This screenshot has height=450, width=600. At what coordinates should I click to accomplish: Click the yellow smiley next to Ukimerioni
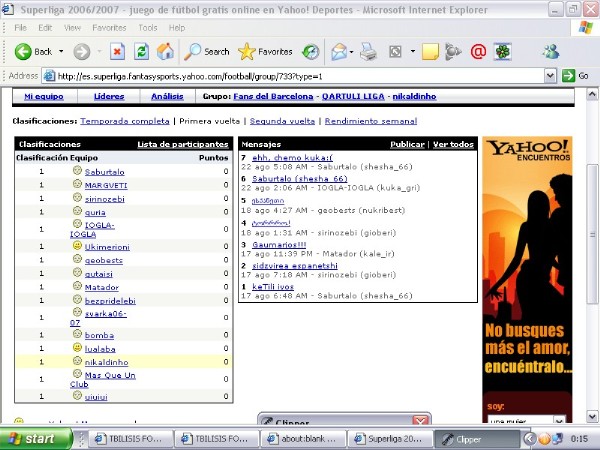click(x=77, y=245)
